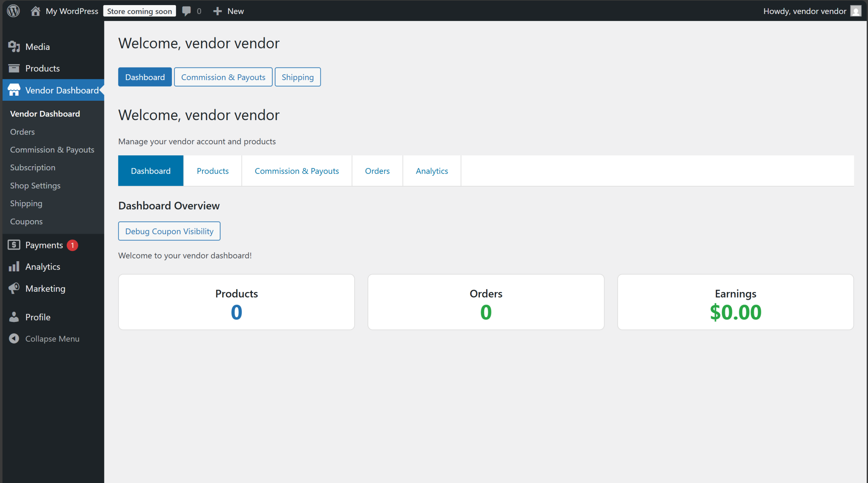
Task: Go to Orders in the sidebar submenu
Action: click(x=22, y=132)
